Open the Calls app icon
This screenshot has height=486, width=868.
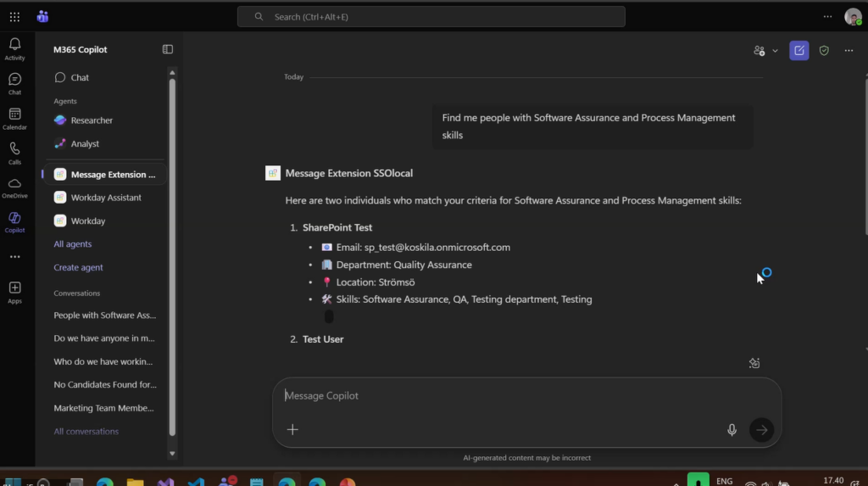(x=14, y=153)
